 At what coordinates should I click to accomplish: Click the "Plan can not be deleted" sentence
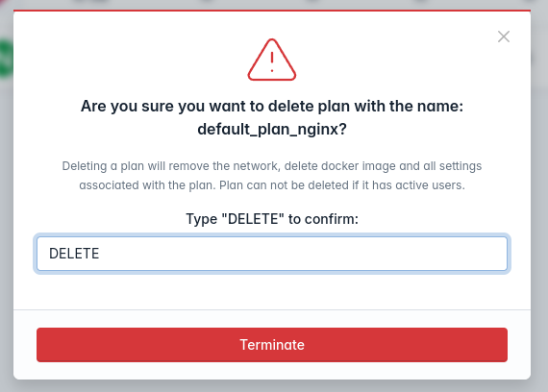coord(342,185)
